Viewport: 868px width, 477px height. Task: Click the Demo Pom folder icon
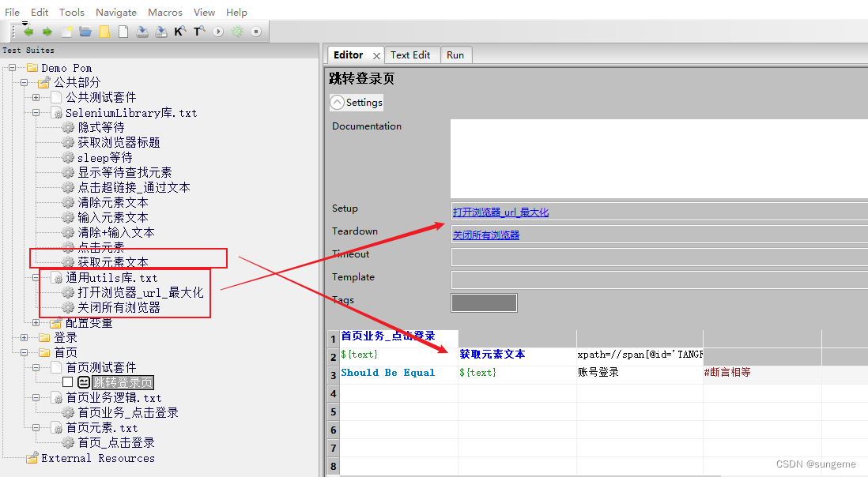pyautogui.click(x=32, y=68)
